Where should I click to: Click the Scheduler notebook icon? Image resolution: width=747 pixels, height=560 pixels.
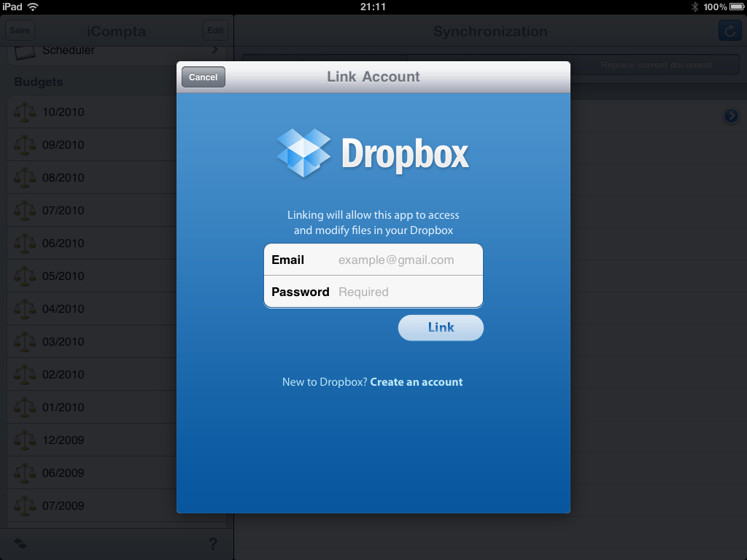[25, 52]
